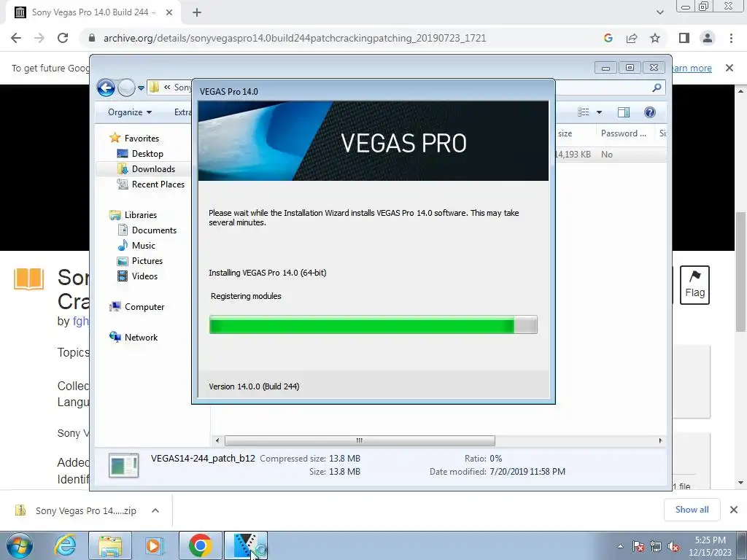Close the Chrome downloads bar
This screenshot has width=747, height=560.
(734, 510)
